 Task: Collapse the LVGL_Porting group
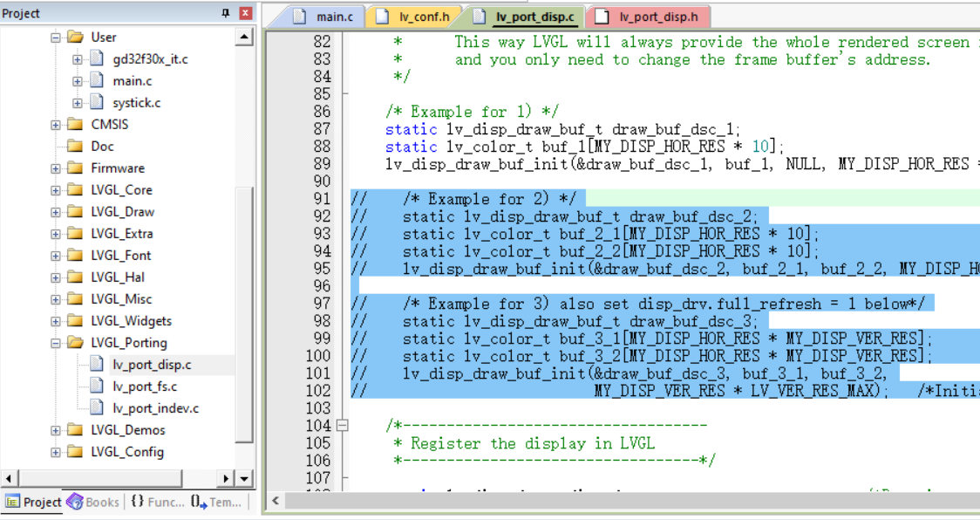56,343
